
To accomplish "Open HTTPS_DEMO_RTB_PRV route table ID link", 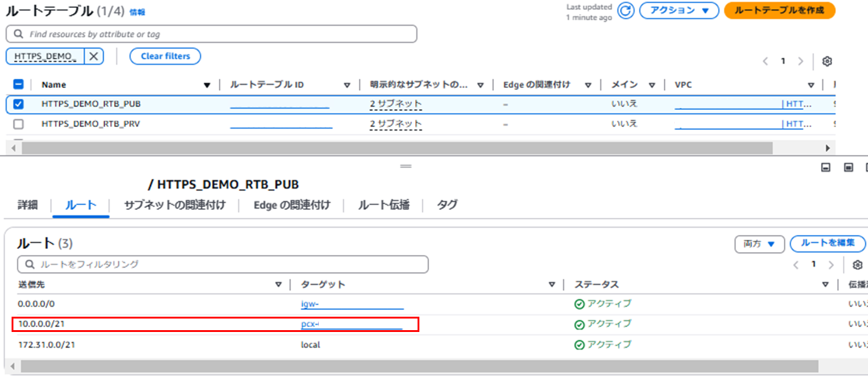I will [x=281, y=124].
